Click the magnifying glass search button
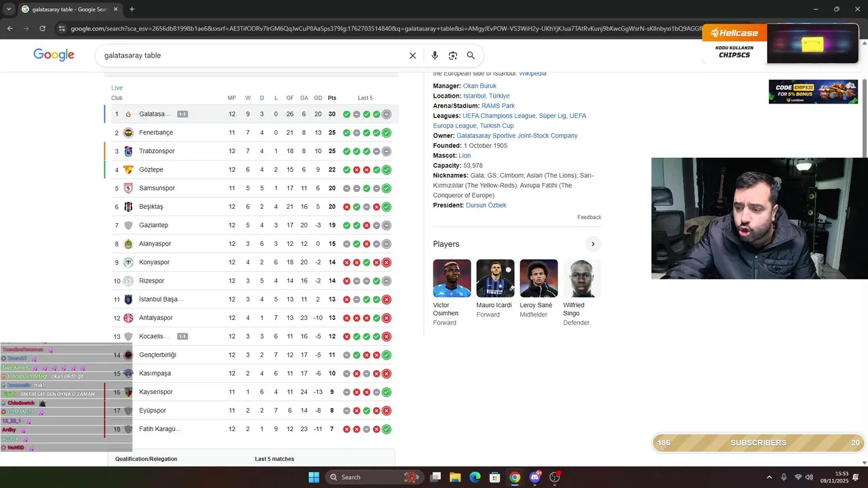The height and width of the screenshot is (488, 868). [471, 56]
